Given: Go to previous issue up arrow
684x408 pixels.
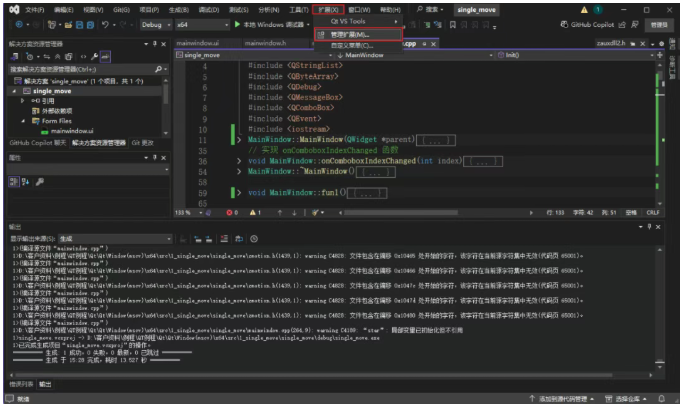Looking at the screenshot, I should pos(280,213).
